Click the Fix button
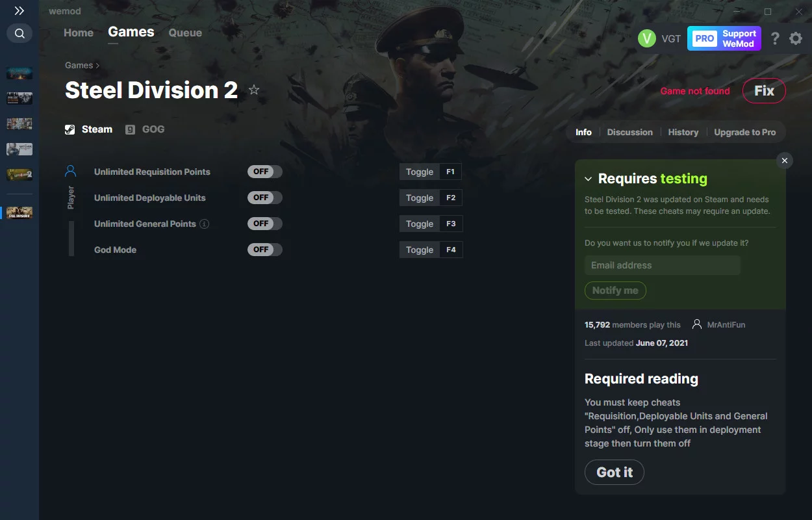 pos(764,91)
